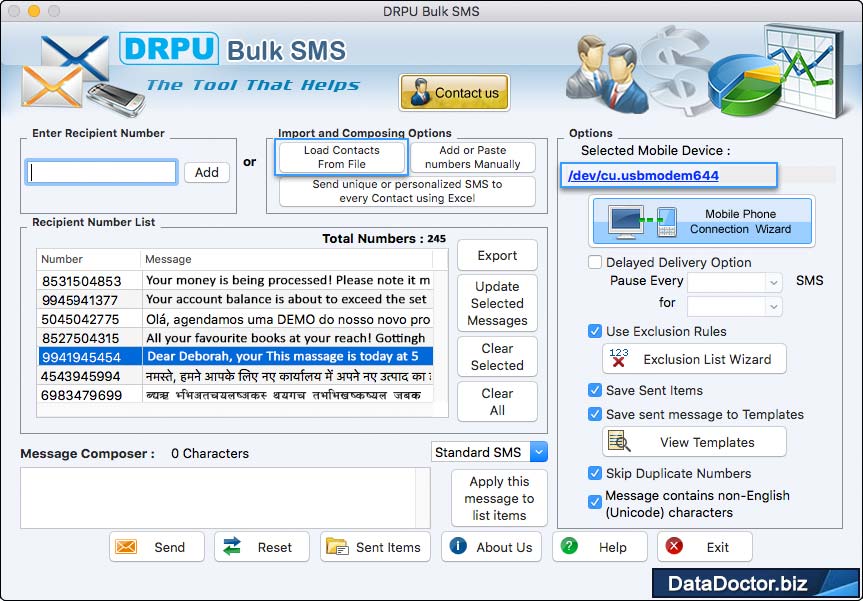Open the Pause Every dropdown
Image resolution: width=863 pixels, height=601 pixels.
[734, 282]
